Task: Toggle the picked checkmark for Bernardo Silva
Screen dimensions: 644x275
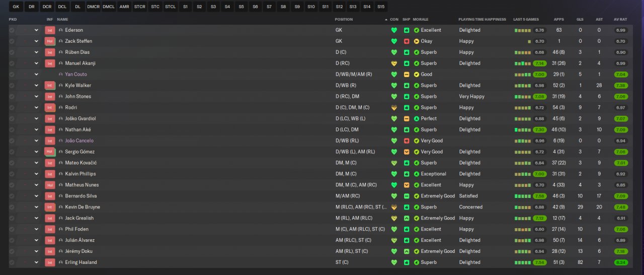Action: pos(12,196)
